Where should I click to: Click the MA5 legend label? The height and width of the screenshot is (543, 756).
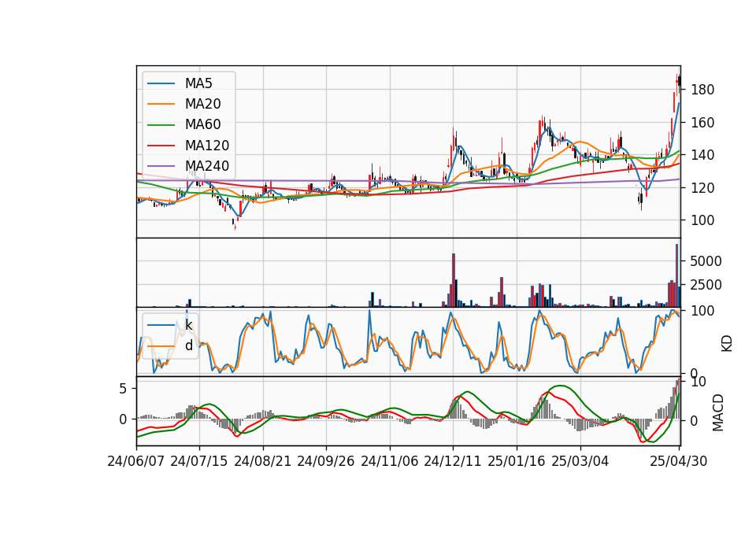(x=198, y=83)
